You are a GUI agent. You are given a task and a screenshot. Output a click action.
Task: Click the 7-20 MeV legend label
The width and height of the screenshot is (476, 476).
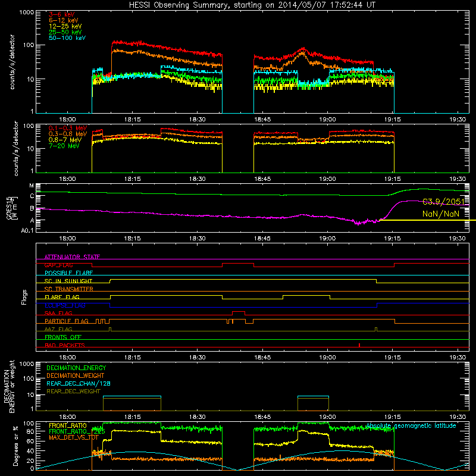[x=64, y=146]
